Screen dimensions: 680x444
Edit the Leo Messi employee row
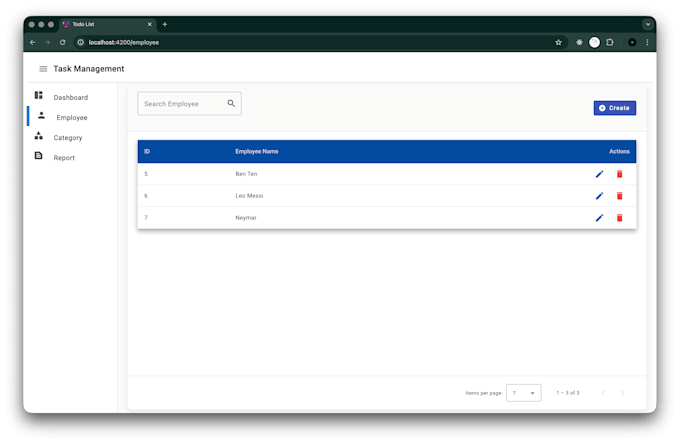599,196
